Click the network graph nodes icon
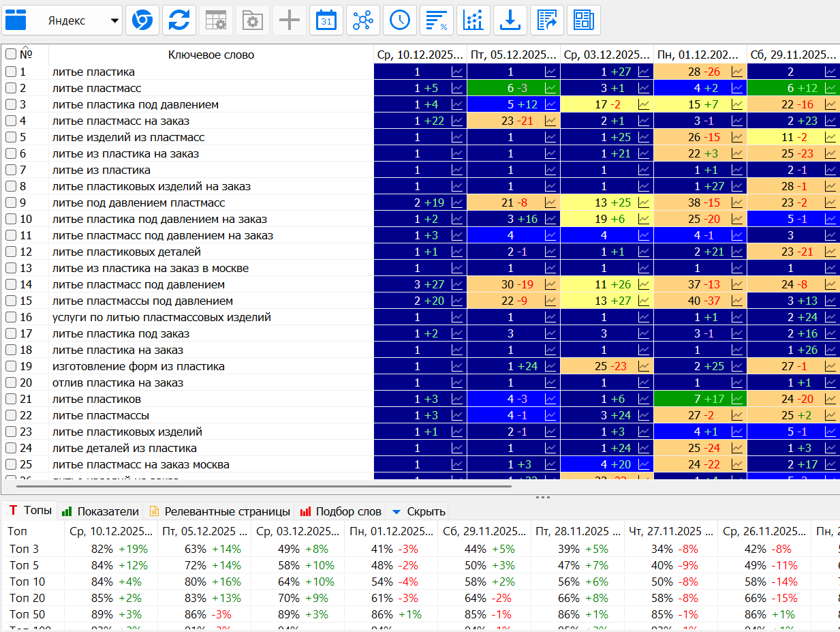Screen dimensions: 840x632 (363, 20)
